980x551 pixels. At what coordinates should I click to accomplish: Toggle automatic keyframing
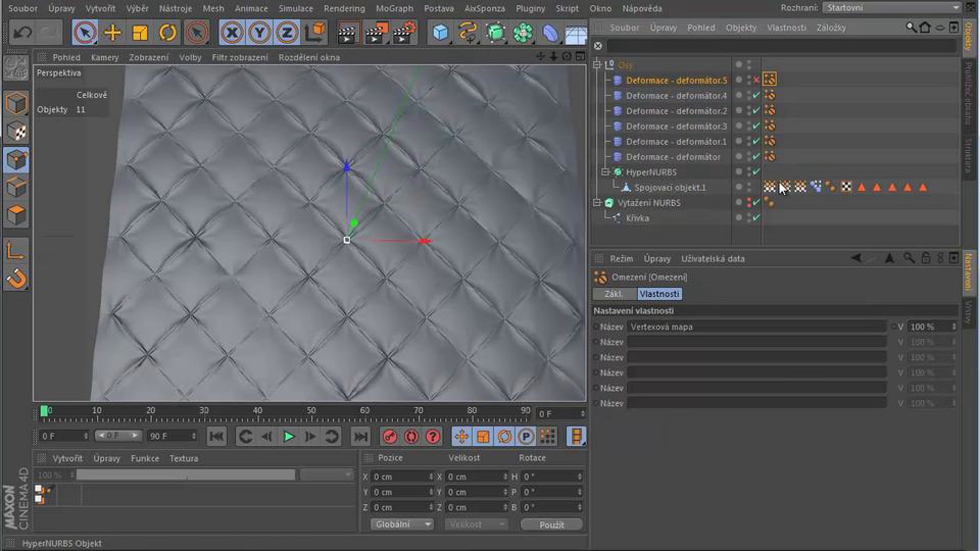(x=411, y=437)
